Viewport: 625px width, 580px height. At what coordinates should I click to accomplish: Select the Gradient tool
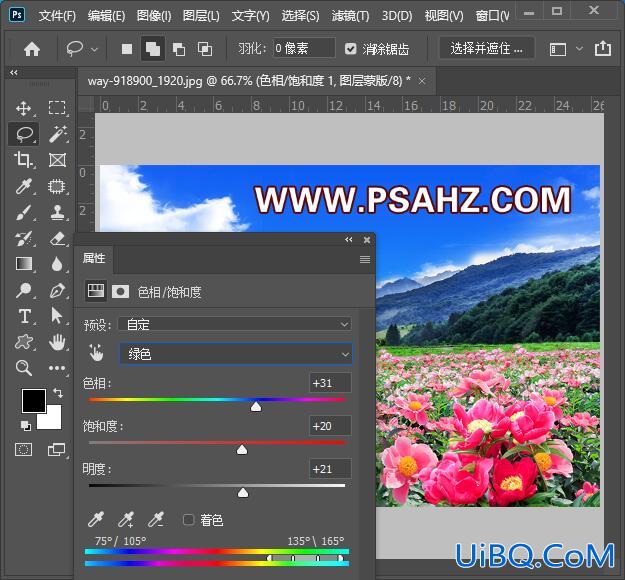pos(24,264)
